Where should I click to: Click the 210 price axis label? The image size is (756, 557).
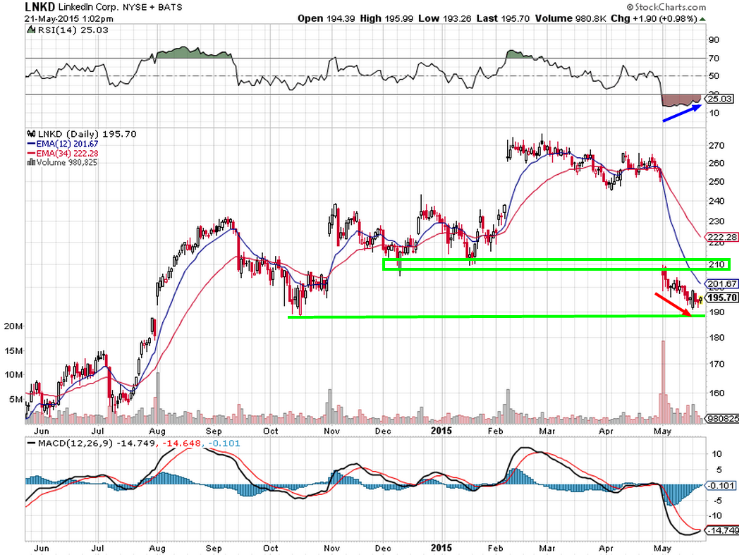point(717,264)
